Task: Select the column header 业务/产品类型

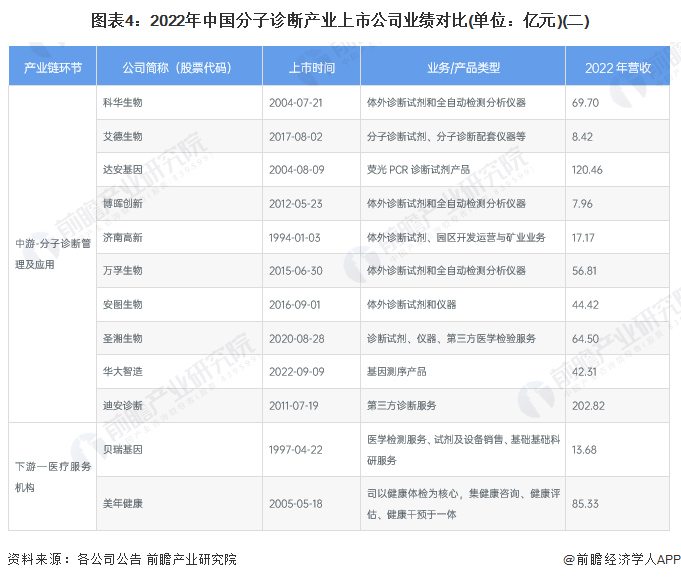Action: 463,68
